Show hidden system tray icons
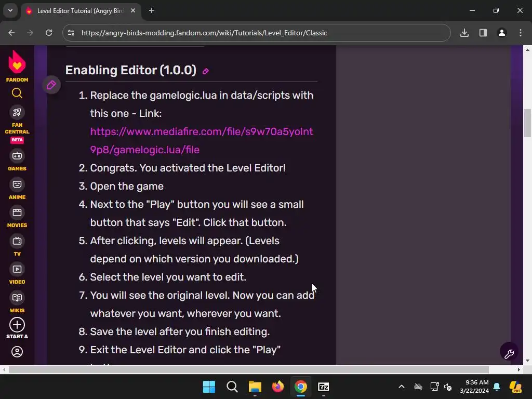This screenshot has width=532, height=399. click(402, 387)
